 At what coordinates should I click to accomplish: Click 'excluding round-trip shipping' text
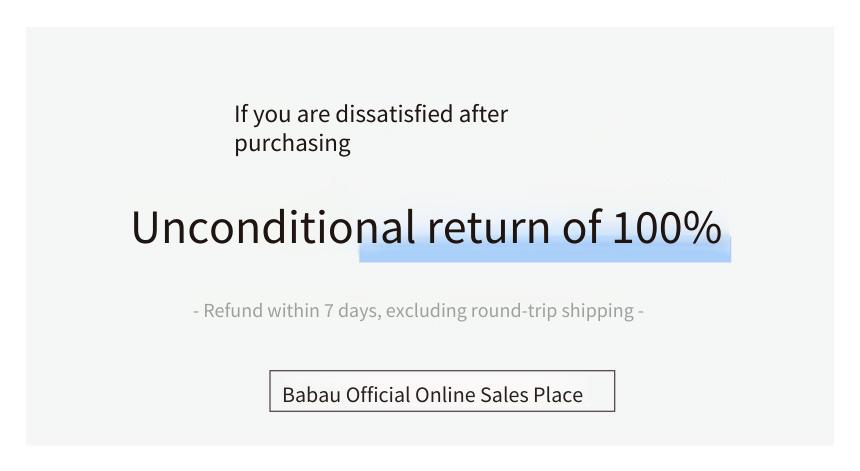[510, 311]
